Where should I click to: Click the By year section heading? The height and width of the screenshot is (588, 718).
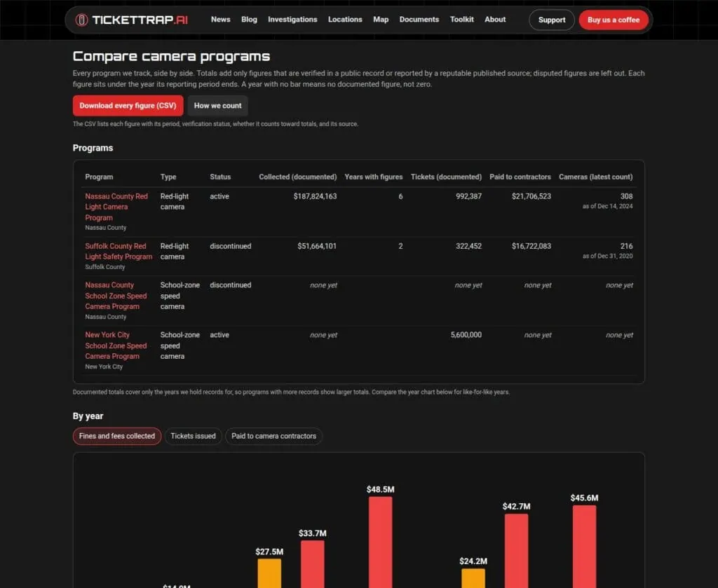88,416
